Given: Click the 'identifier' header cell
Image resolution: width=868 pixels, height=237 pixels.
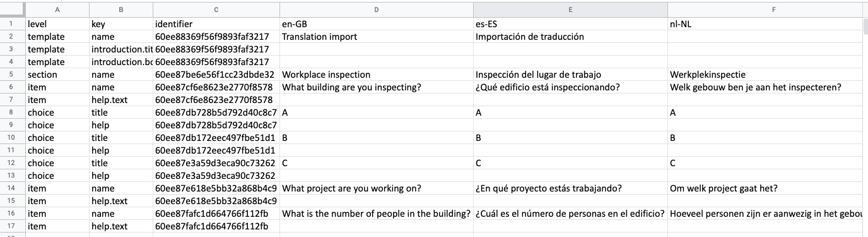Looking at the screenshot, I should 216,24.
